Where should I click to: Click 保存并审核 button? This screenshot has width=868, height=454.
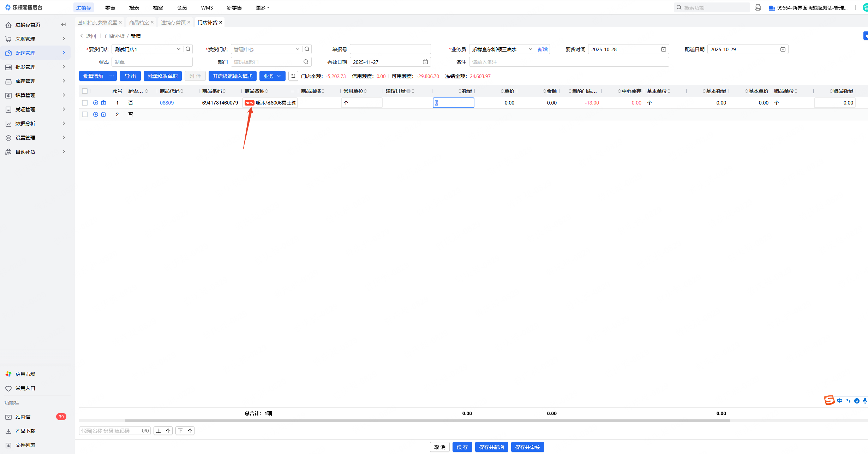click(527, 447)
